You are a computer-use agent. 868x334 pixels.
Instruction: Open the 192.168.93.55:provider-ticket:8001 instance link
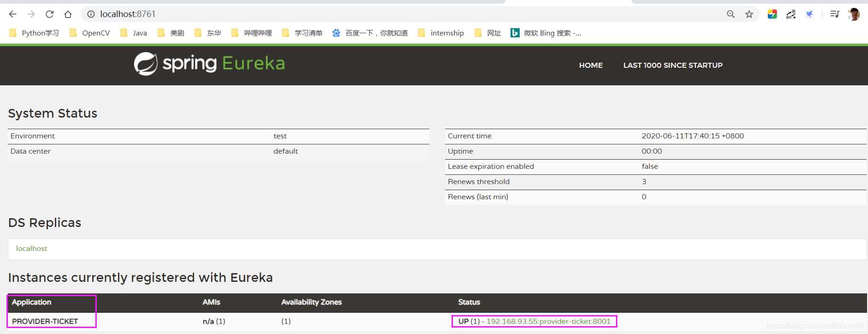click(x=548, y=322)
